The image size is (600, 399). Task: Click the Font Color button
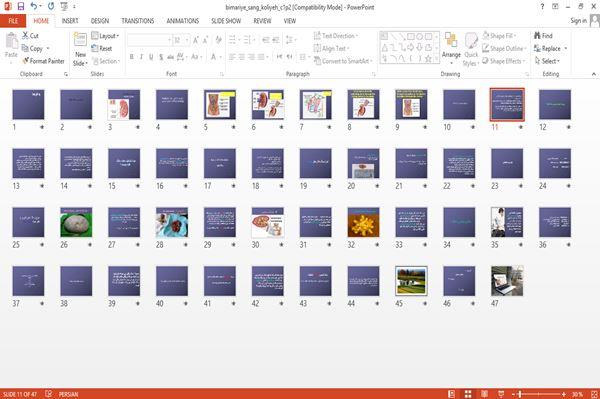pos(214,57)
